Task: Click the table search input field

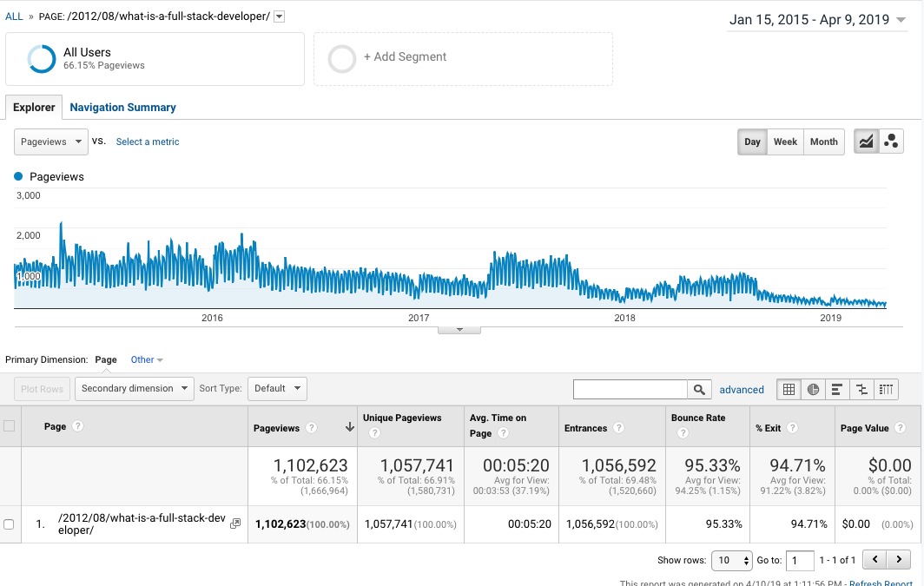Action: tap(630, 389)
